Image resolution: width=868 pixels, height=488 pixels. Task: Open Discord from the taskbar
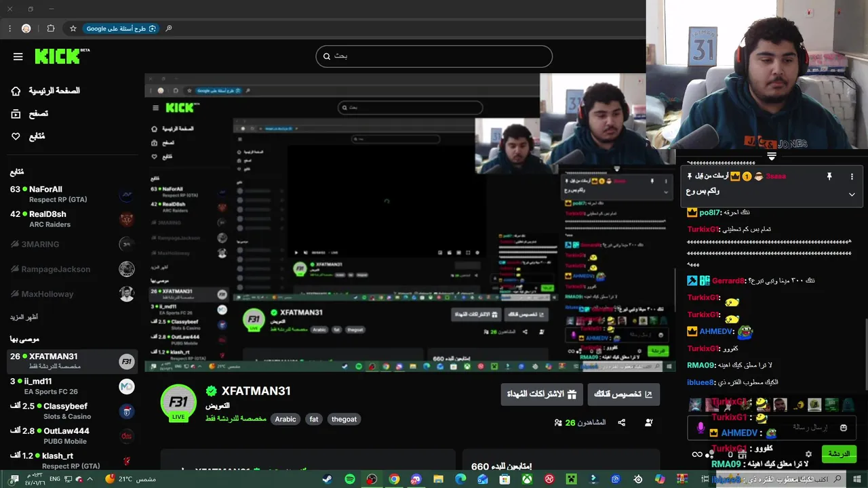pyautogui.click(x=416, y=479)
